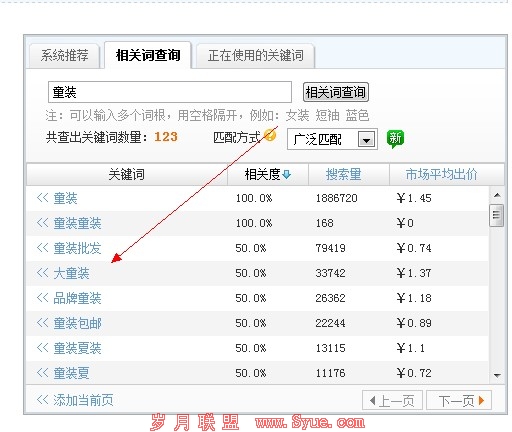Add keyword 大童装 via its << icon

(x=42, y=273)
